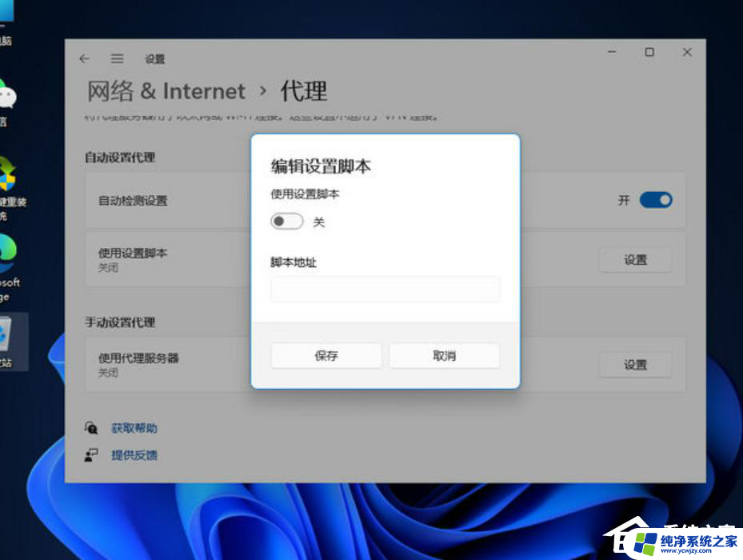The image size is (743, 560).
Task: Click the feedback icon beside 提供反馈
Action: (x=92, y=454)
